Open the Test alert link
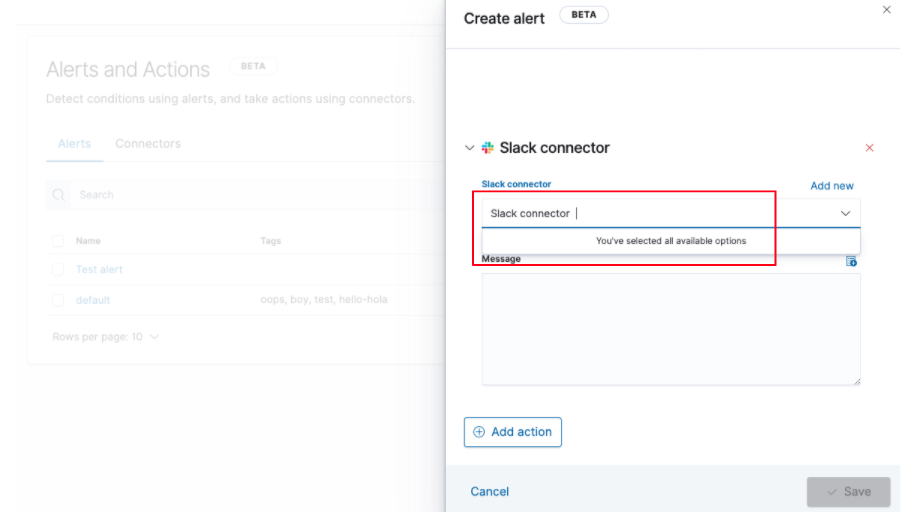The image size is (914, 512). (x=99, y=269)
